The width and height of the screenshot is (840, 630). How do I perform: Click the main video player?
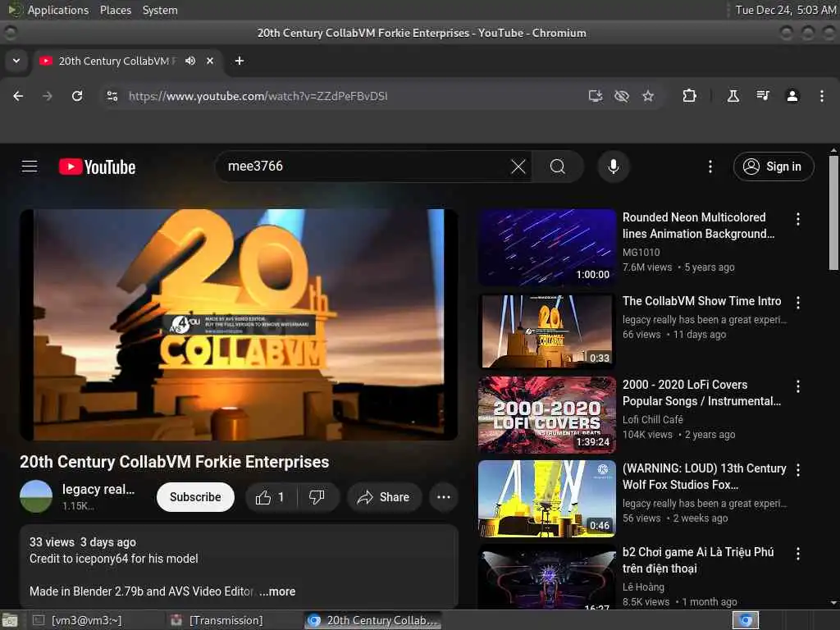tap(239, 325)
